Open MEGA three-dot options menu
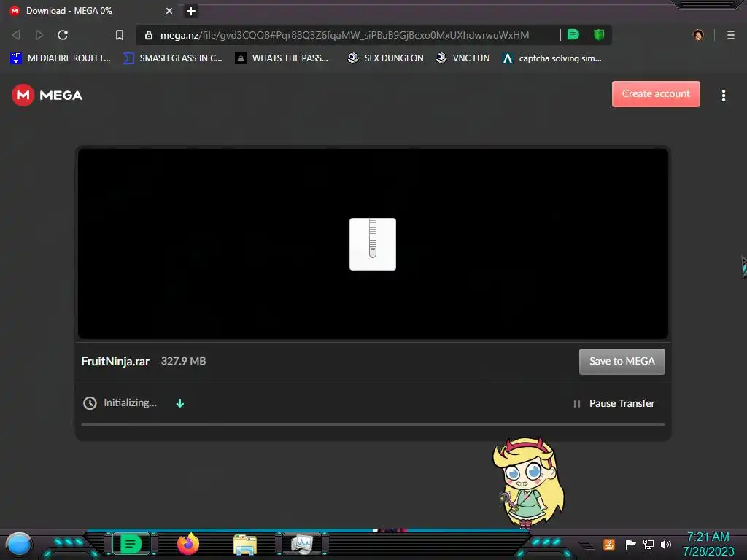The image size is (747, 560). pos(723,96)
